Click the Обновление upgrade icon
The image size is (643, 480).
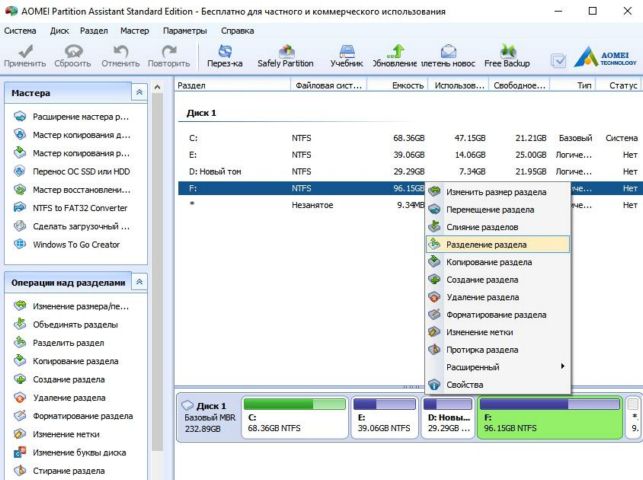coord(395,56)
